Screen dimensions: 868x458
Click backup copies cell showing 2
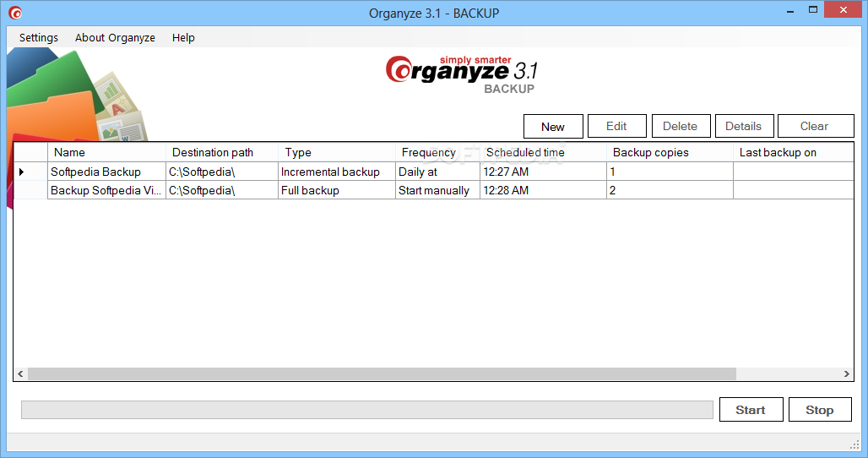[670, 190]
